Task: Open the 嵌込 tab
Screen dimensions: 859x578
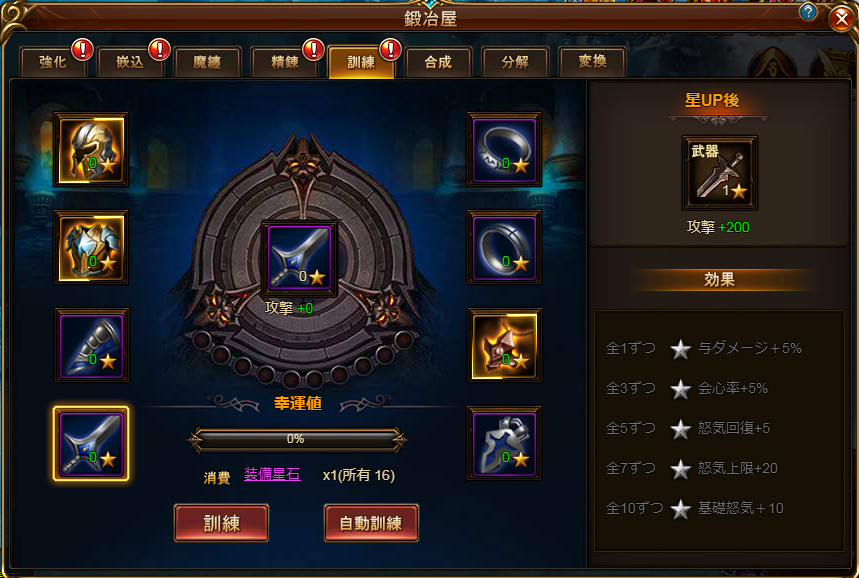Action: [130, 62]
